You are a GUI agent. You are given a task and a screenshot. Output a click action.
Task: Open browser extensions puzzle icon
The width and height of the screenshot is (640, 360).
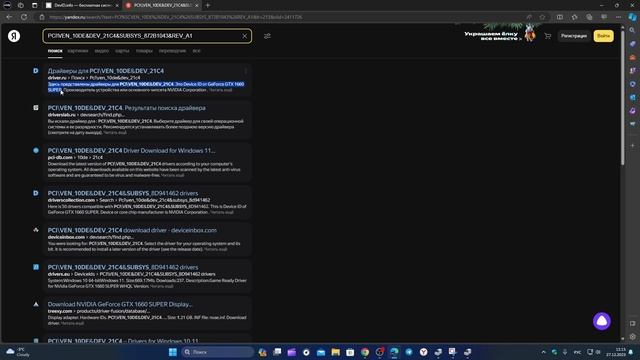click(x=574, y=17)
